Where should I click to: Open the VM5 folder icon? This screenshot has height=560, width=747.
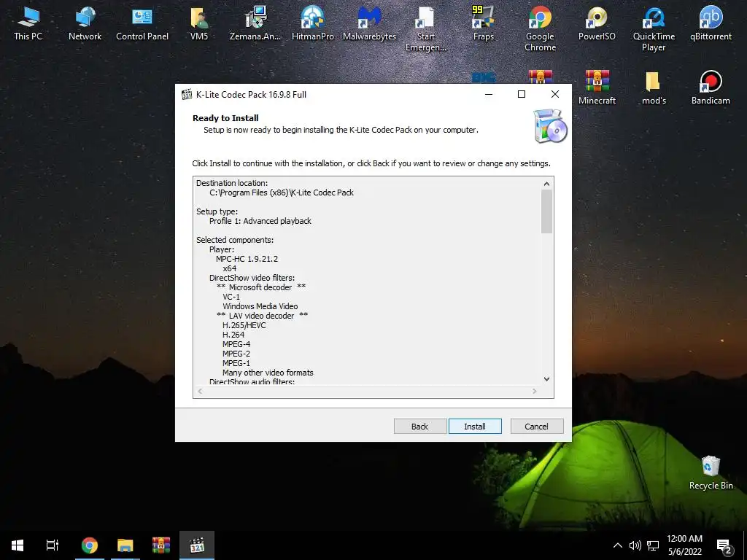coord(199,23)
